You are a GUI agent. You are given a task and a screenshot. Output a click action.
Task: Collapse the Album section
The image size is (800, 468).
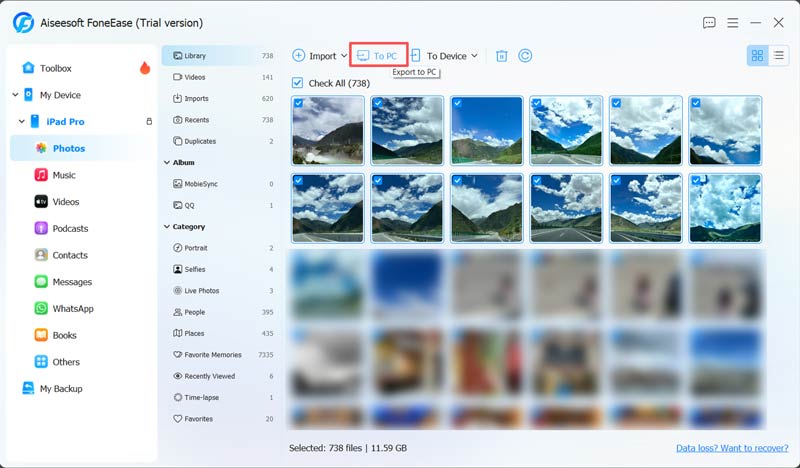click(166, 162)
